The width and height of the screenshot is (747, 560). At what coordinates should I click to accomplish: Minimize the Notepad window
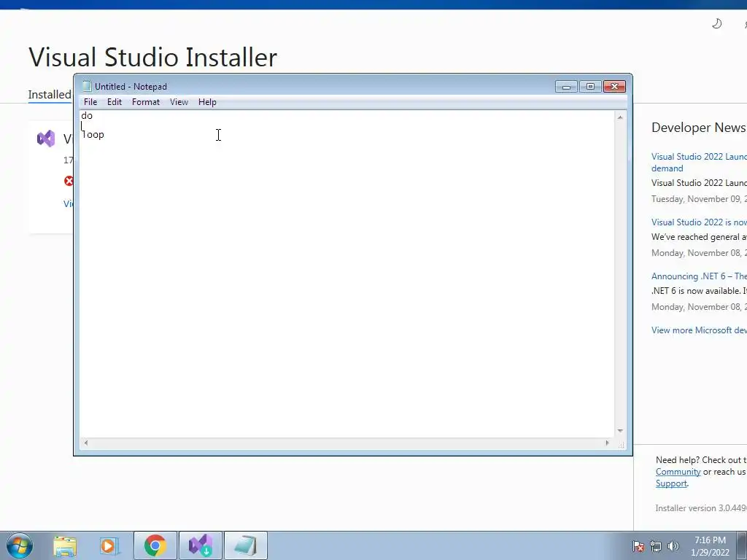tap(566, 86)
